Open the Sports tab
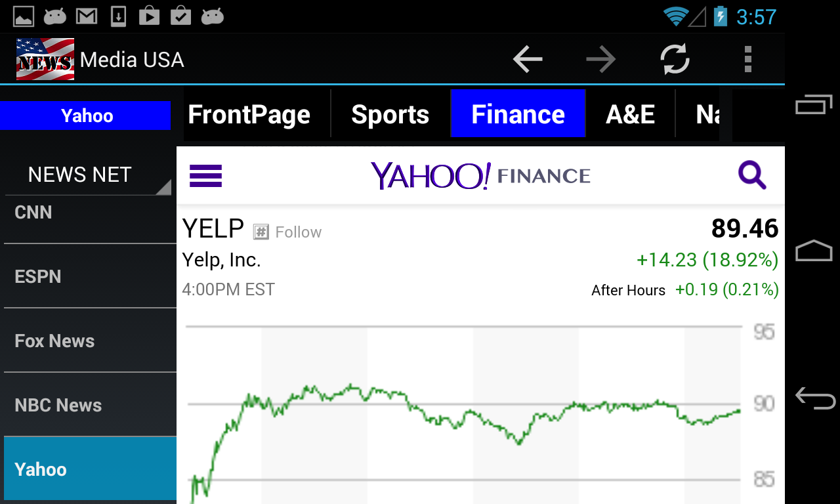This screenshot has width=840, height=504. coord(390,115)
